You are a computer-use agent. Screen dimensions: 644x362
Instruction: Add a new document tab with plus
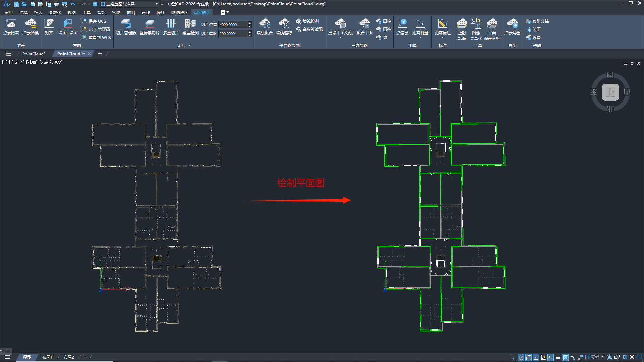pos(100,54)
